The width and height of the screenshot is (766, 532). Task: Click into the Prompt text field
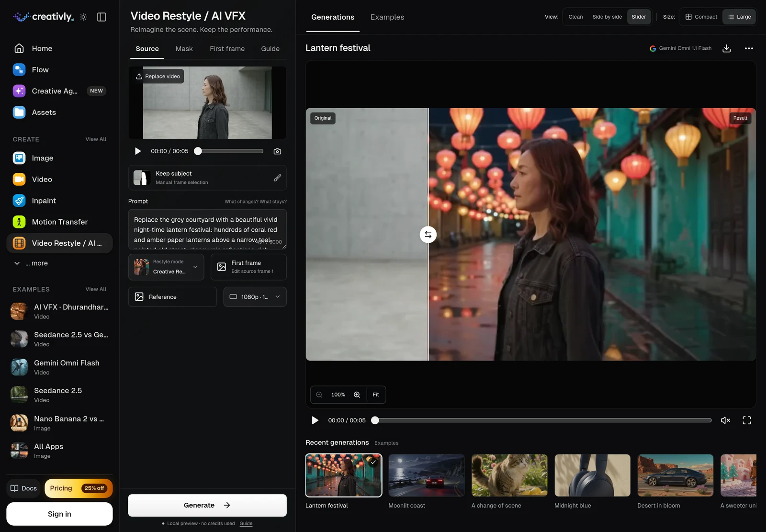coord(207,229)
